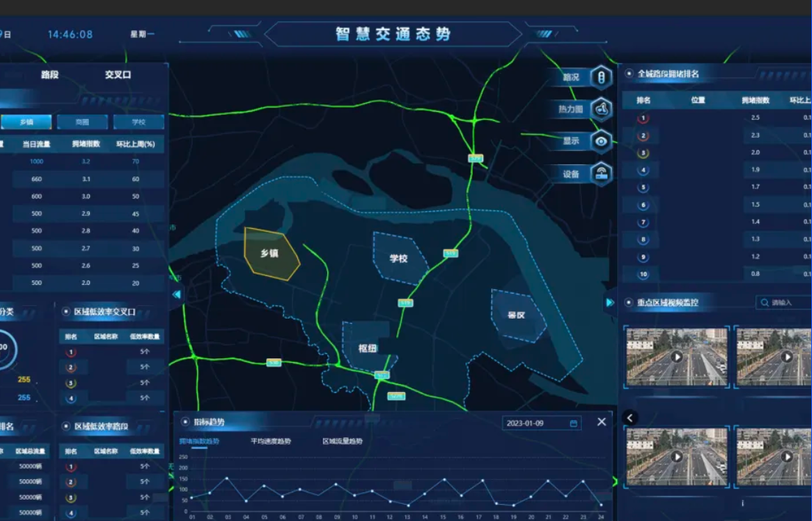This screenshot has height=521, width=812.
Task: Open the 热力图 heatmap layer icon
Action: (x=602, y=109)
